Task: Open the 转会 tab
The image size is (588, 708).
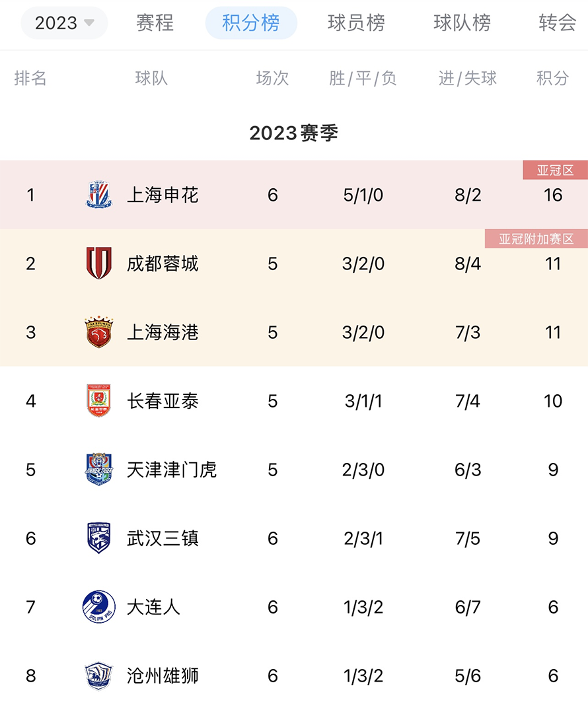Action: 558,22
